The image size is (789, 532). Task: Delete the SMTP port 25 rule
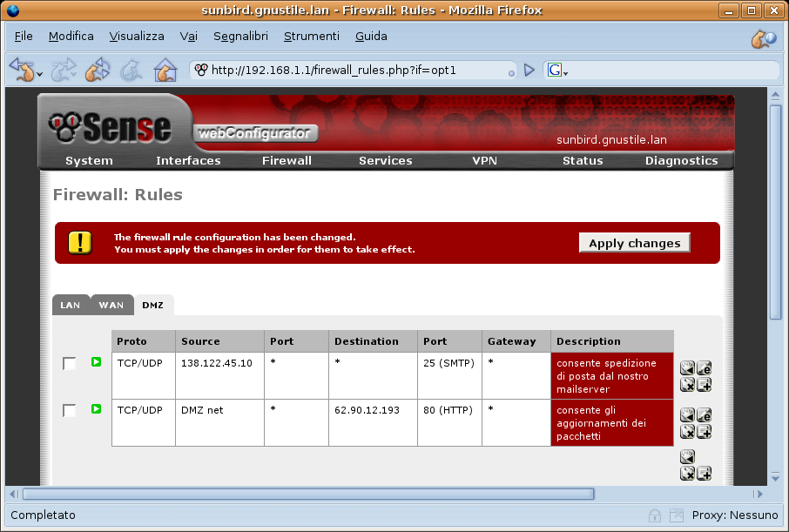point(687,385)
